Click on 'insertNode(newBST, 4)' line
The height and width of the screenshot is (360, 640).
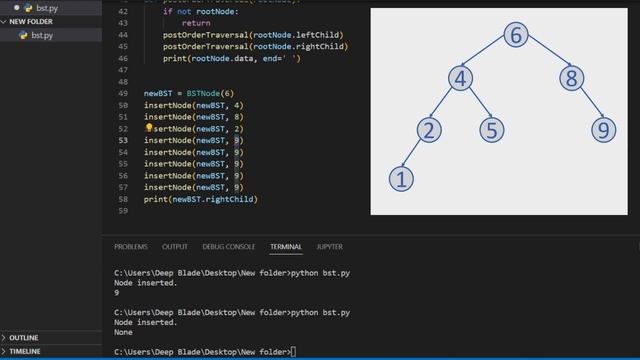point(193,105)
